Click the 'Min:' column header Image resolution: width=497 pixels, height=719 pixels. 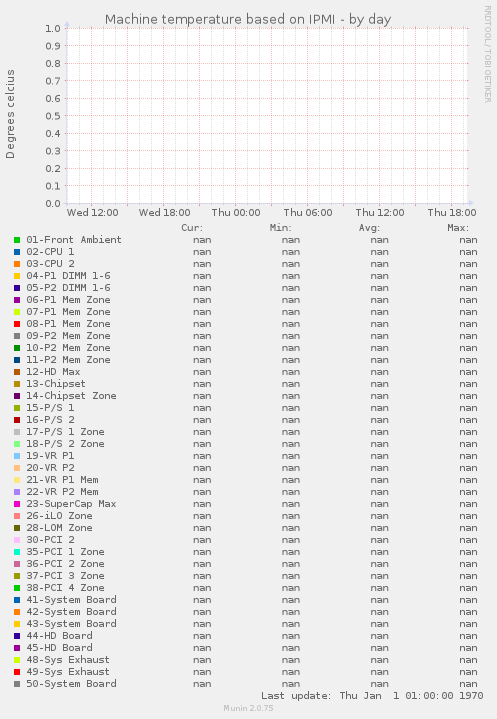click(281, 228)
